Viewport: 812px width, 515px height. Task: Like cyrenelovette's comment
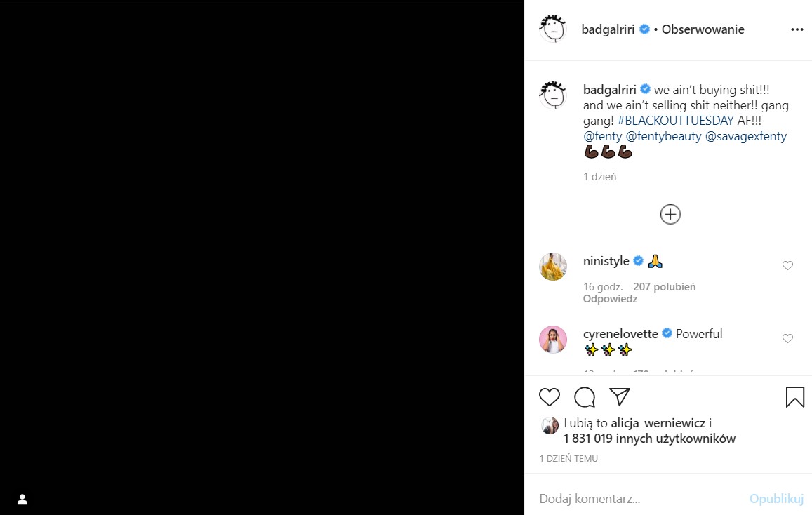787,338
